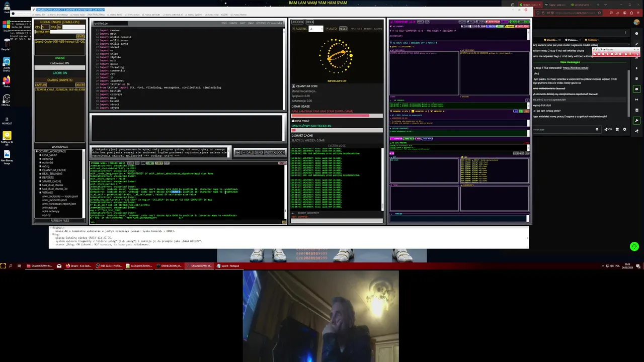The image size is (644, 362).
Task: Click RUN ALL in the Python shell
Action: click(159, 163)
